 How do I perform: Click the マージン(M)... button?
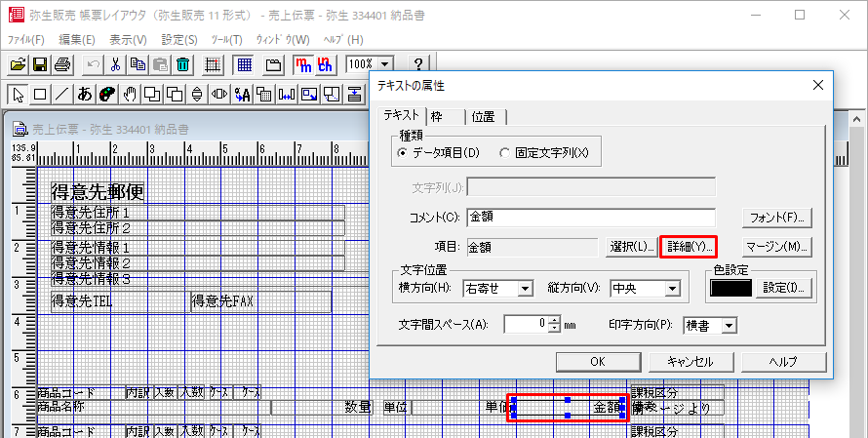click(x=776, y=247)
